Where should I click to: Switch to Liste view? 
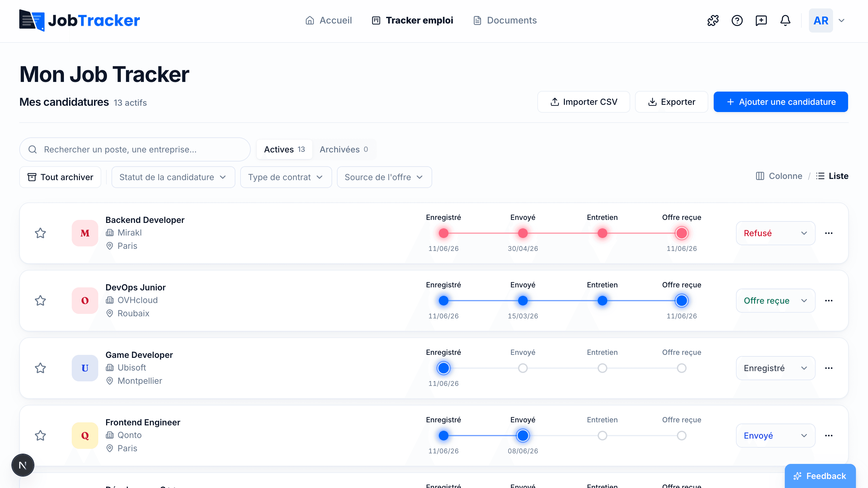832,176
